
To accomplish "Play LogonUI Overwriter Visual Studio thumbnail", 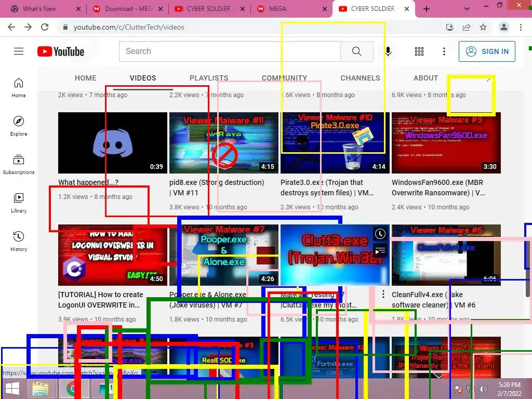I will click(x=113, y=255).
